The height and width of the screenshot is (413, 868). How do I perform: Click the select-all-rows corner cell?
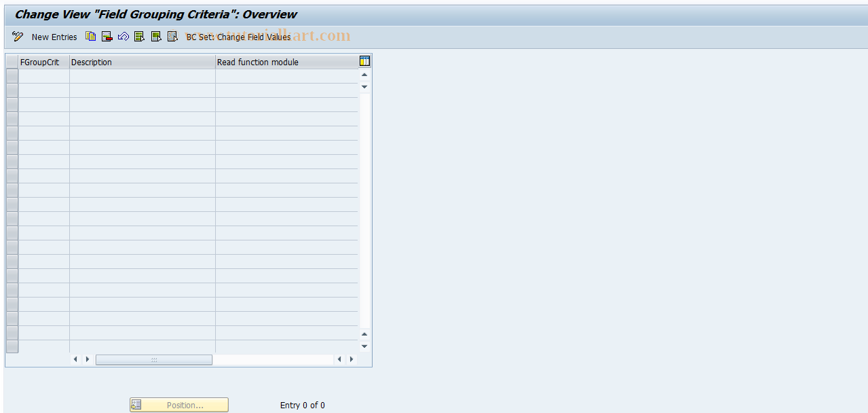click(x=12, y=62)
